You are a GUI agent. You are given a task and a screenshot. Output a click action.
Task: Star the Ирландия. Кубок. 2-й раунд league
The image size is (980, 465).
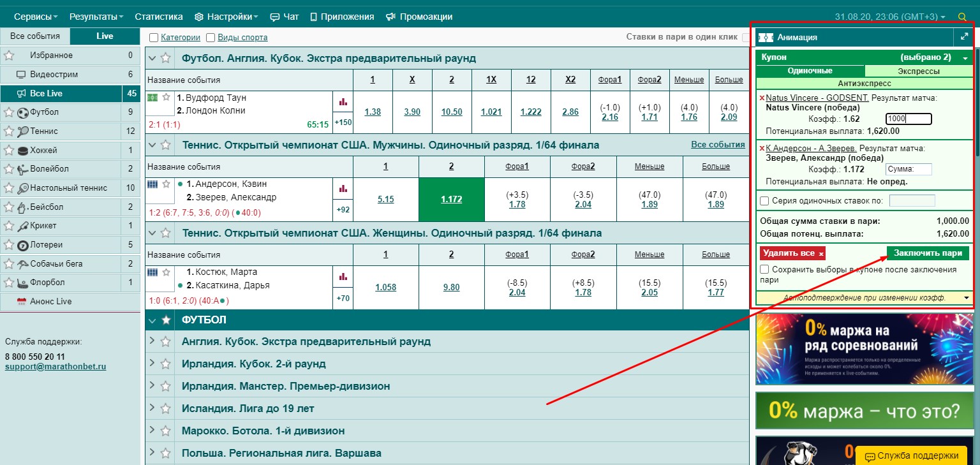pos(166,364)
